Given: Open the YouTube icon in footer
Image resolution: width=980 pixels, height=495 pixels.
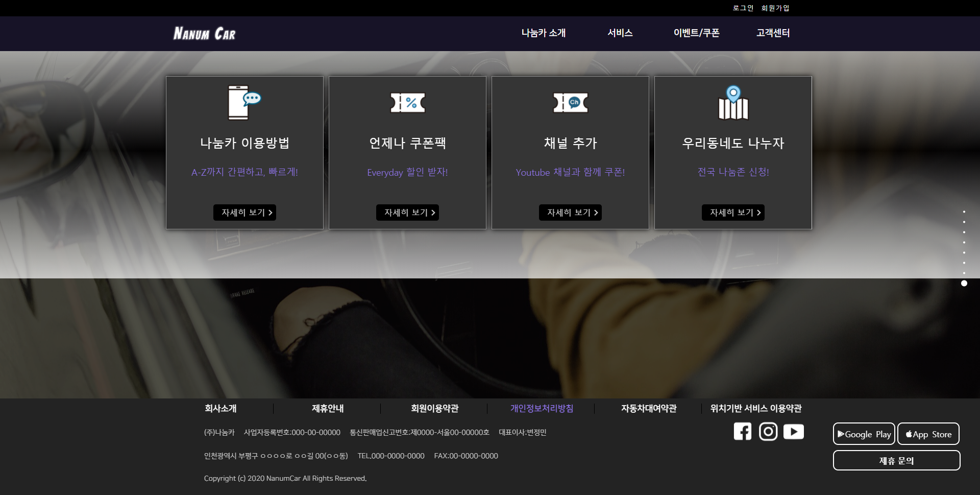Looking at the screenshot, I should 793,432.
